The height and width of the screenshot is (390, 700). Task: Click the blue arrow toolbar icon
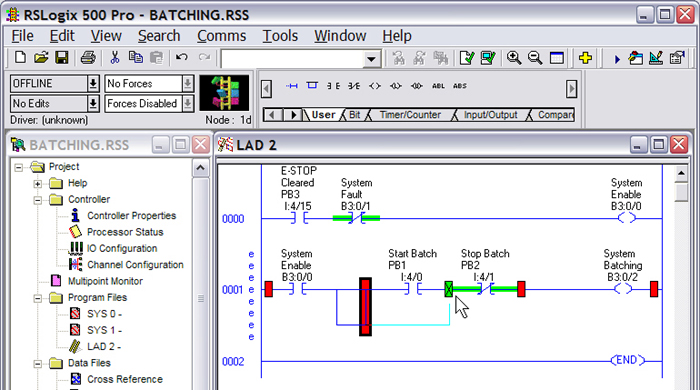point(617,59)
